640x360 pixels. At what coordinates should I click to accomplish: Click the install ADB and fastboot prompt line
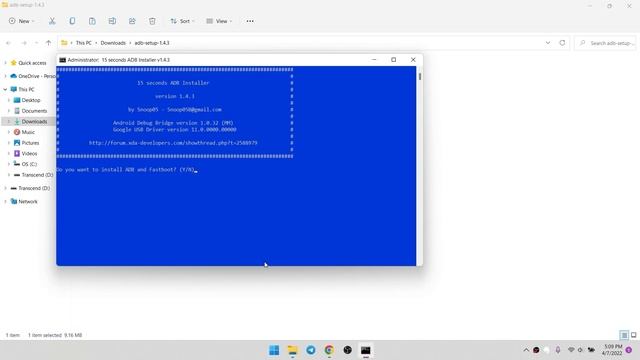coord(126,169)
